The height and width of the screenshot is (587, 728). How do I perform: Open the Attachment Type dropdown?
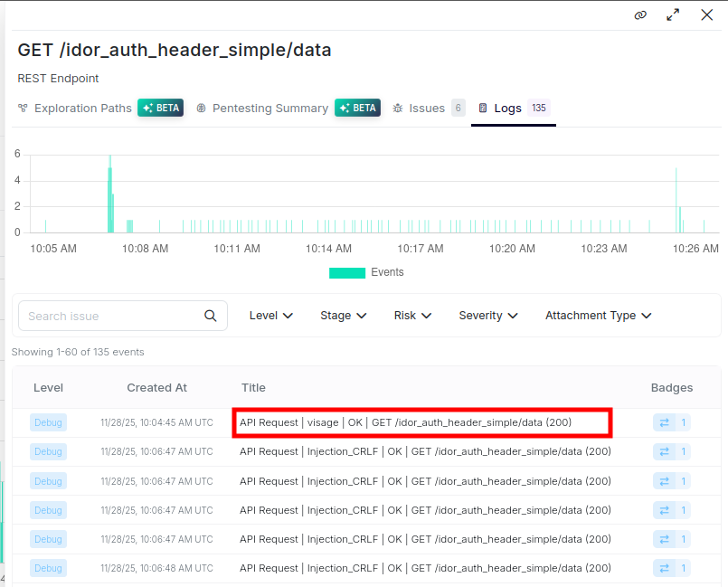coord(598,316)
